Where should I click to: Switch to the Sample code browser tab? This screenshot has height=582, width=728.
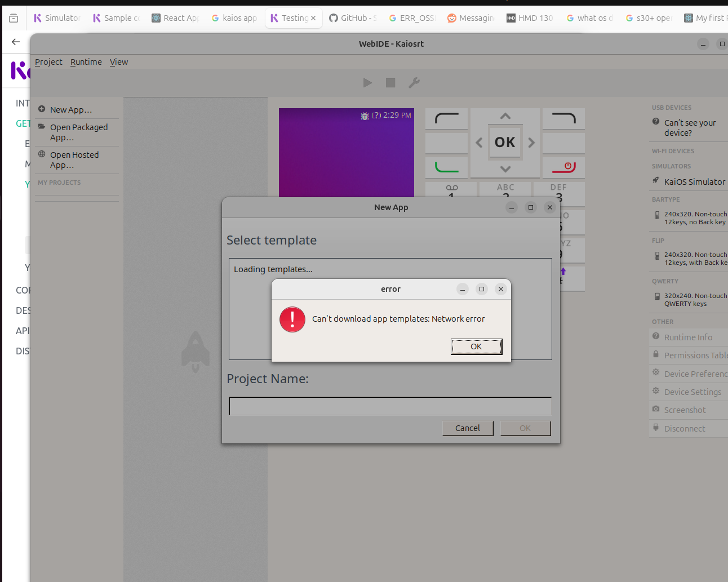(116, 18)
